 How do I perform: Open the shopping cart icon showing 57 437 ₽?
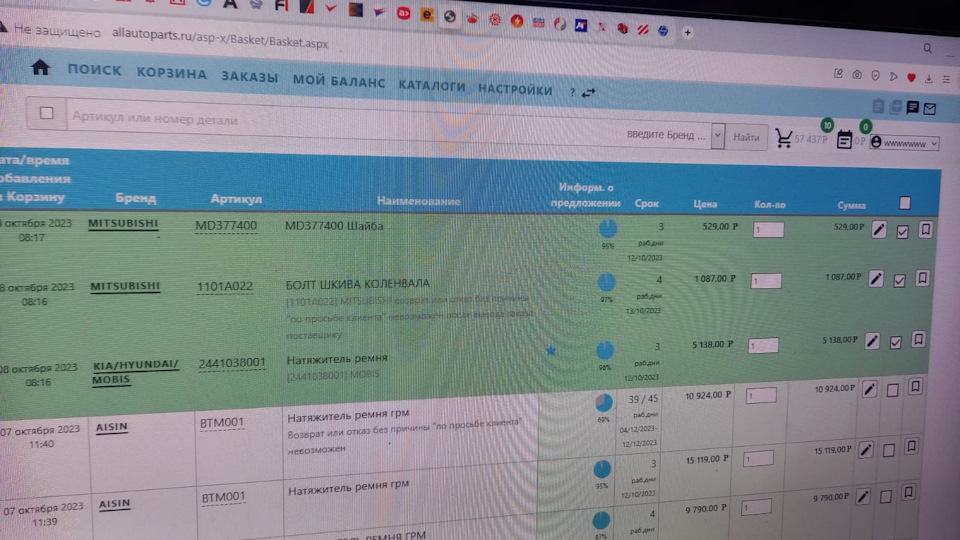pyautogui.click(x=783, y=138)
